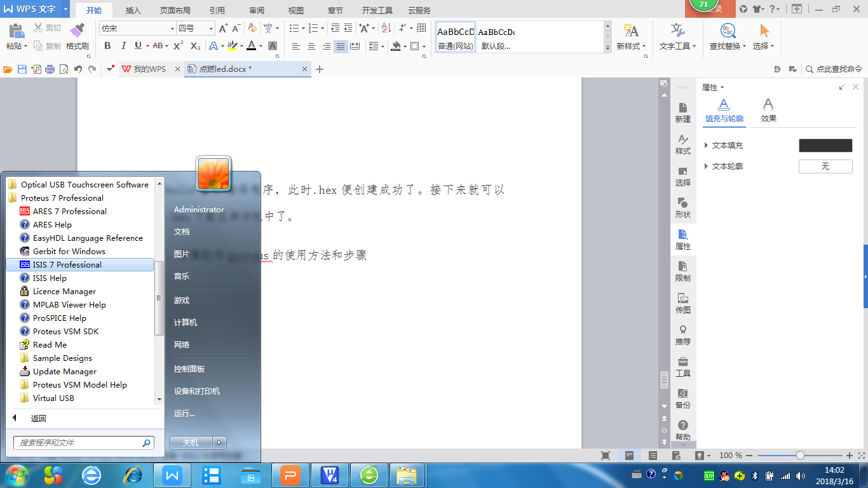The image size is (868, 488).
Task: Open the font name dropdown 仿宋
Action: [137, 29]
